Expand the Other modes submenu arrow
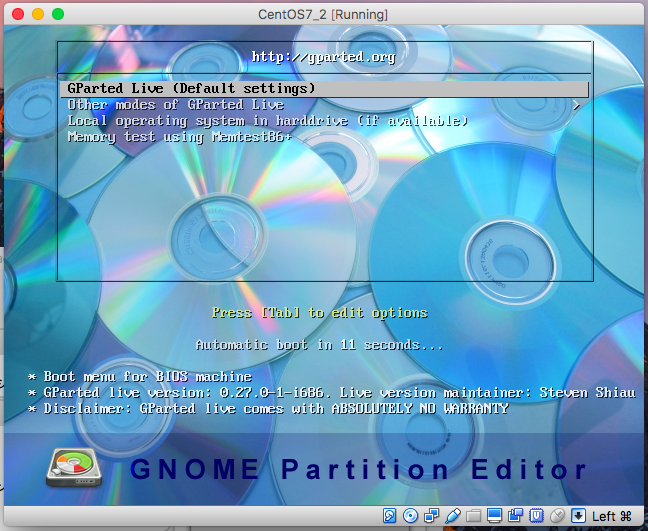This screenshot has width=648, height=531. [576, 105]
